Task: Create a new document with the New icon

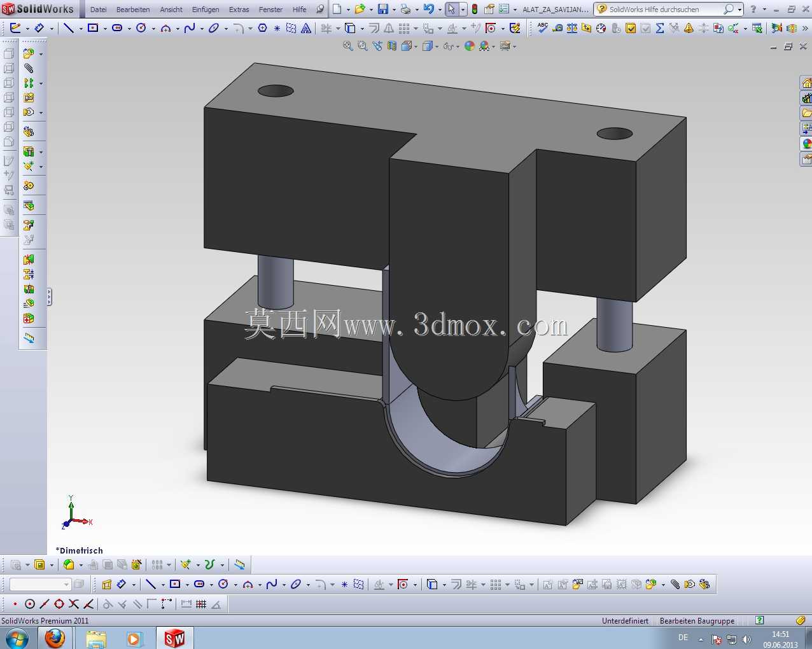Action: point(337,10)
